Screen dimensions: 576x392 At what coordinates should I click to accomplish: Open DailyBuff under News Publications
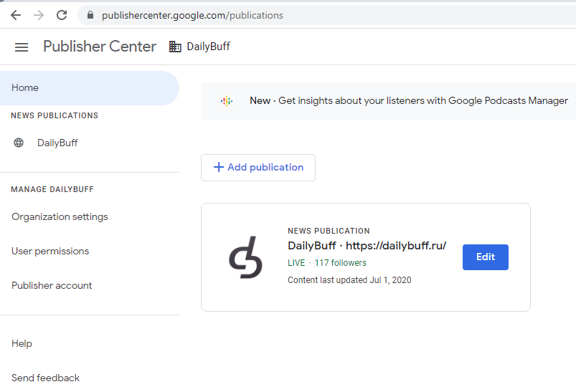coord(57,143)
